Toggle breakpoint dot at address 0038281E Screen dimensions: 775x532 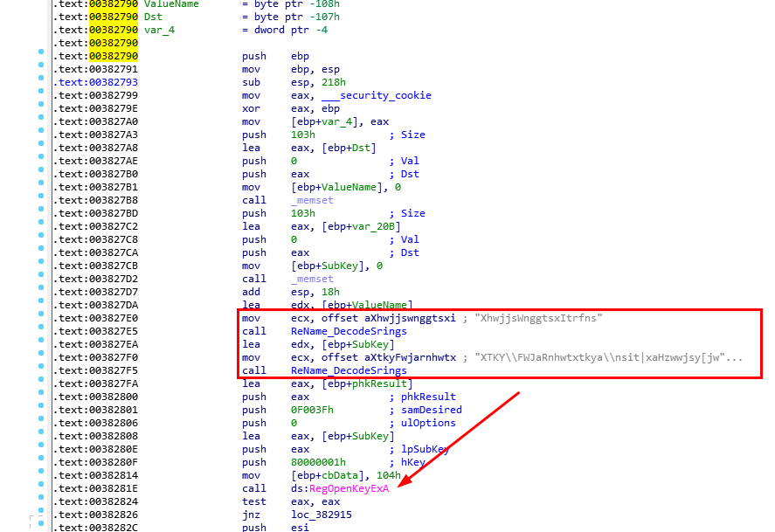click(x=40, y=488)
